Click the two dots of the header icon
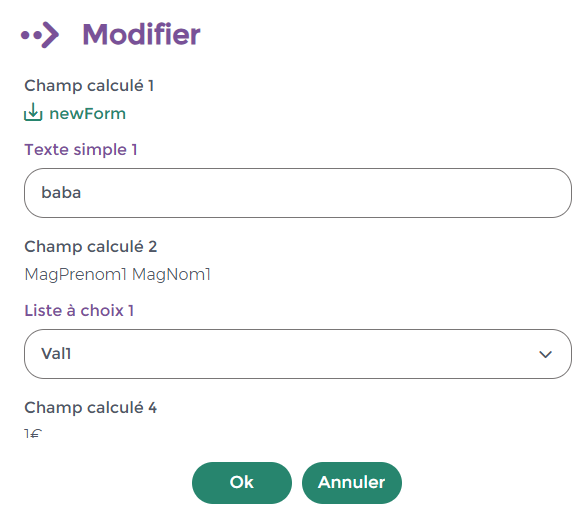This screenshot has height=509, width=588. tap(32, 35)
